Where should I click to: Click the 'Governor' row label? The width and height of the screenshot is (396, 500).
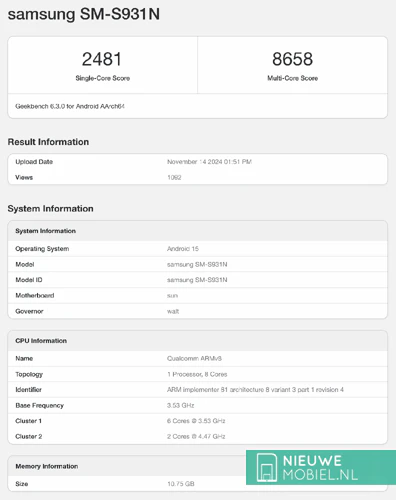pos(29,311)
